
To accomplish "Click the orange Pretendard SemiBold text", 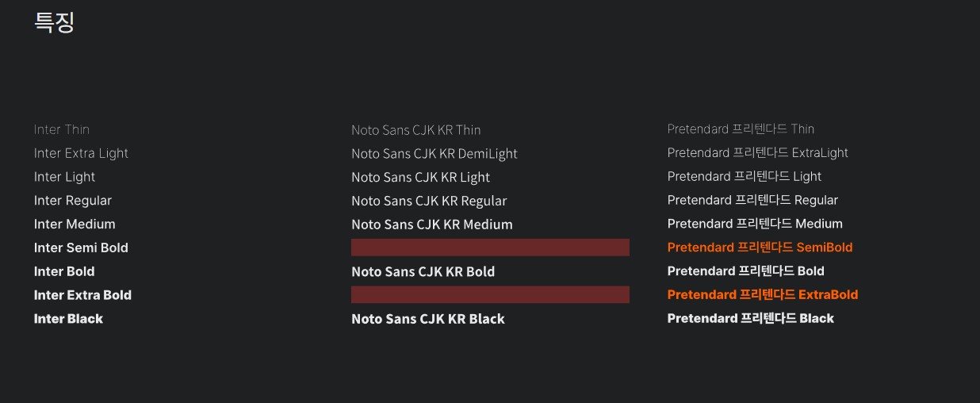I will 760,248.
